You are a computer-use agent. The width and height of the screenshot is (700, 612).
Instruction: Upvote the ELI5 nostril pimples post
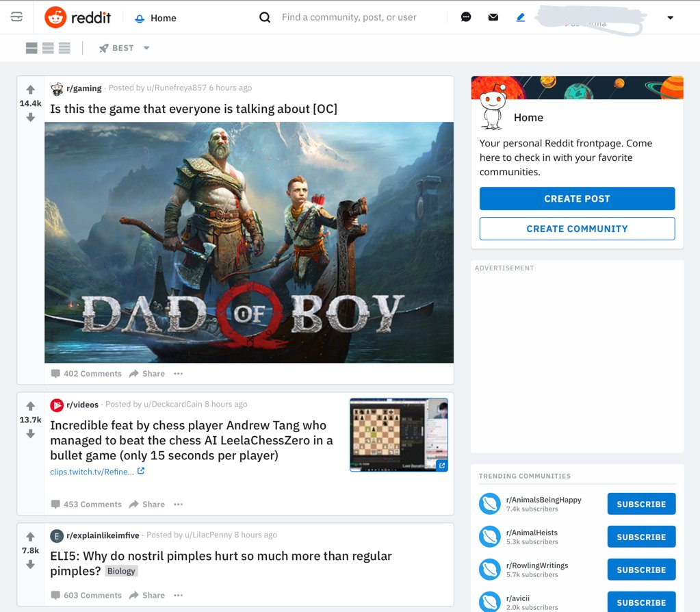pyautogui.click(x=30, y=537)
